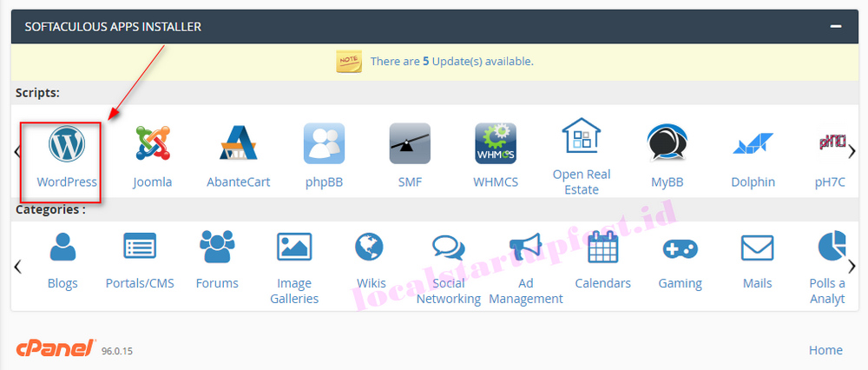Show previous scripts with left arrow
This screenshot has width=868, height=370.
click(x=17, y=151)
